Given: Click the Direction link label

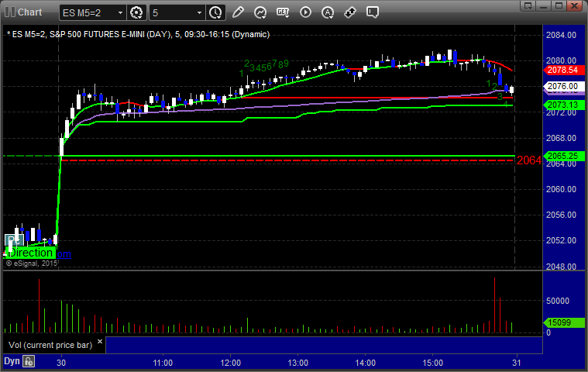Looking at the screenshot, I should click(x=31, y=253).
